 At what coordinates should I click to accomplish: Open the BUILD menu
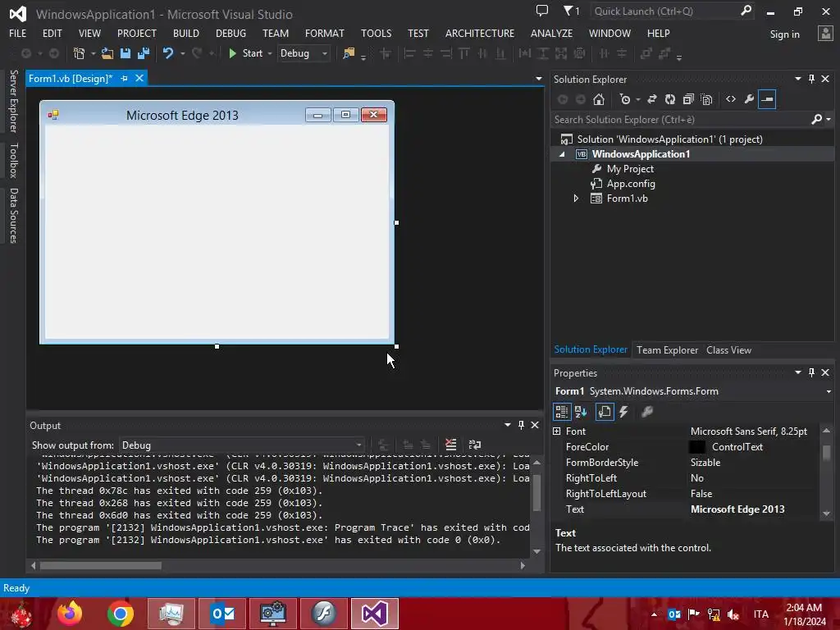(186, 33)
